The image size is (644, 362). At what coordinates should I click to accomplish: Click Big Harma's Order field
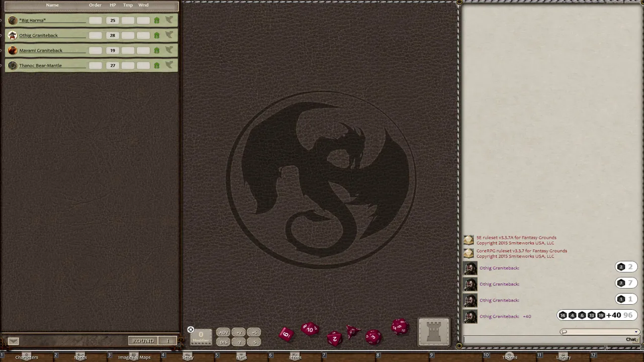(95, 20)
